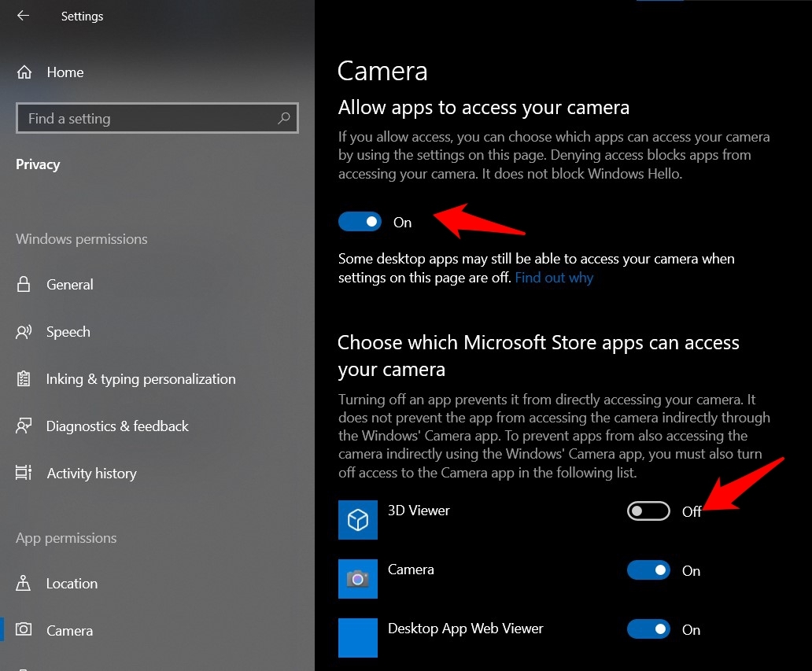The width and height of the screenshot is (812, 671).
Task: Click the search magnifier icon
Action: pyautogui.click(x=284, y=118)
